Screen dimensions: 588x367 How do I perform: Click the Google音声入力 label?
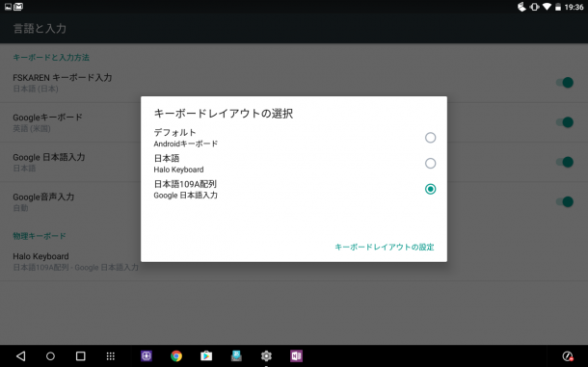click(43, 197)
